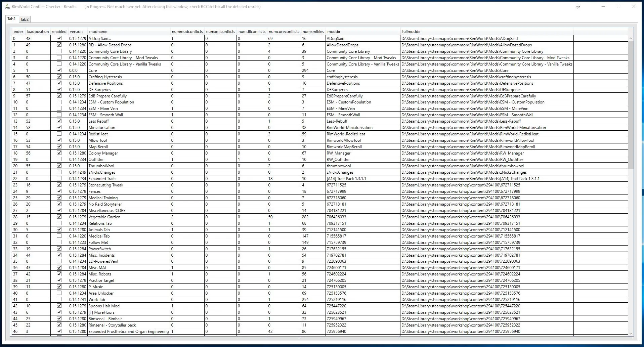Viewport: 644px width, 347px height.
Task: Select the ThrumboWool modname cell
Action: [129, 166]
